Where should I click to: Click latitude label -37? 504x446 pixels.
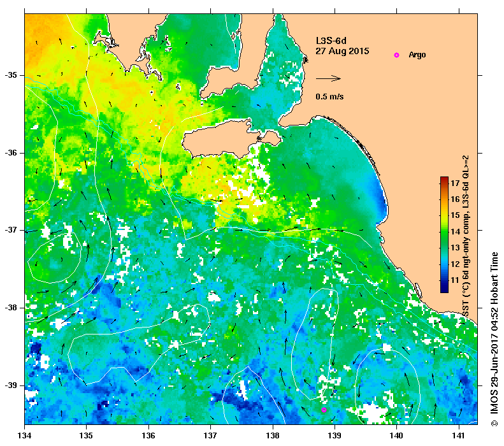coord(11,230)
